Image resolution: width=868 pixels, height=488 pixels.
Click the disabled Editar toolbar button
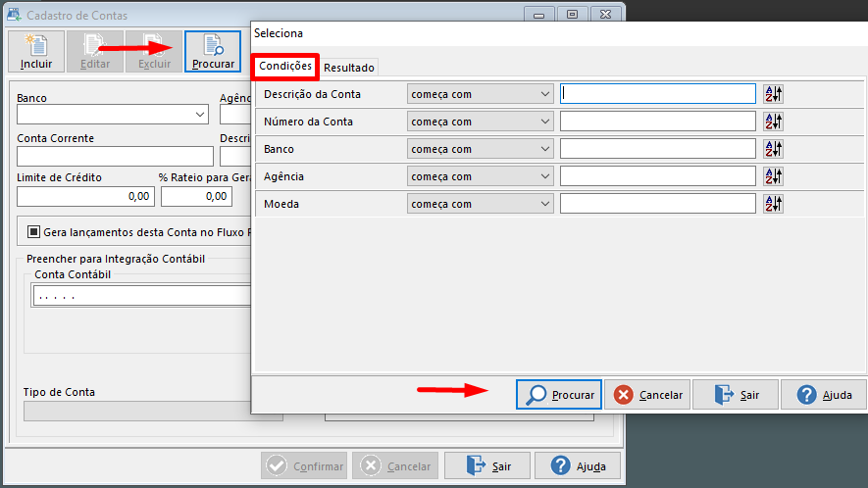tap(95, 52)
